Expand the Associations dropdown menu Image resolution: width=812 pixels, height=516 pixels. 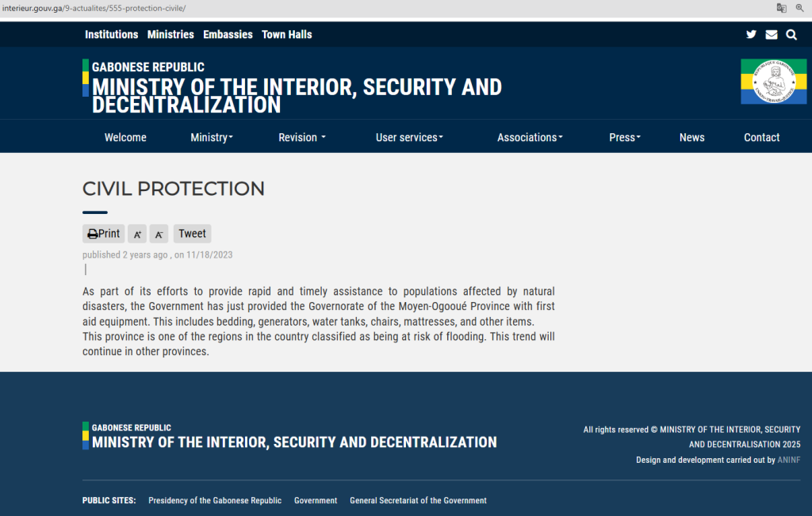click(x=530, y=137)
